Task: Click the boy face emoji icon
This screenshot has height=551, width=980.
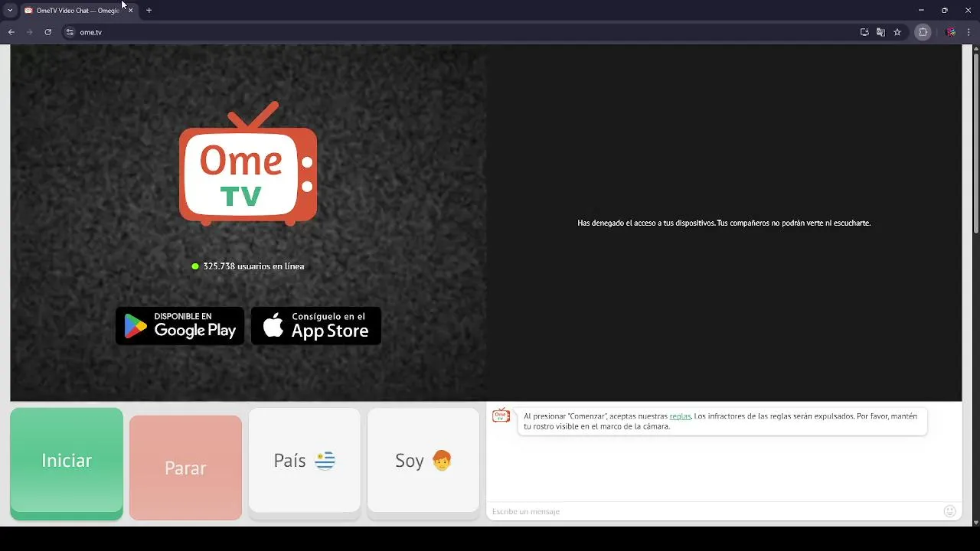Action: point(442,461)
